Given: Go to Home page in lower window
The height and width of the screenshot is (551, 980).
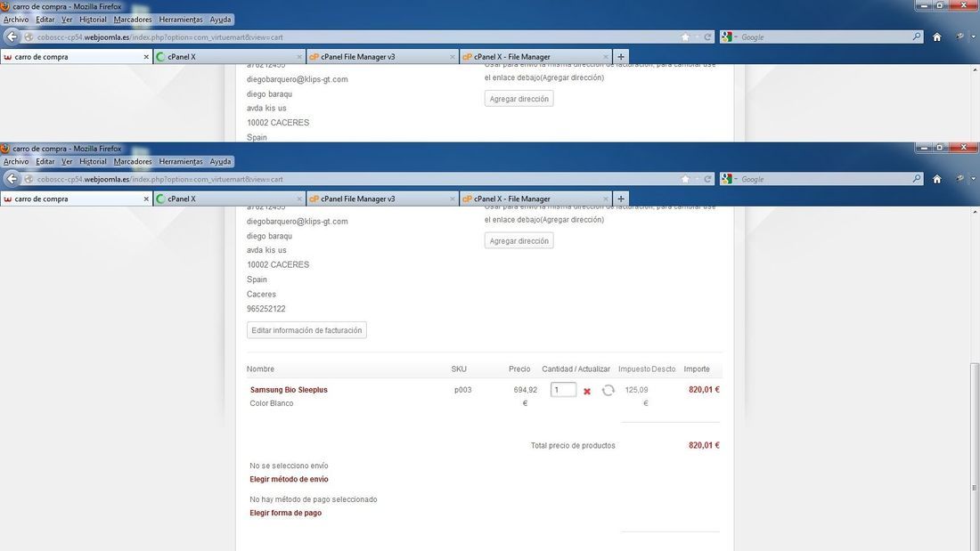Looking at the screenshot, I should 937,179.
